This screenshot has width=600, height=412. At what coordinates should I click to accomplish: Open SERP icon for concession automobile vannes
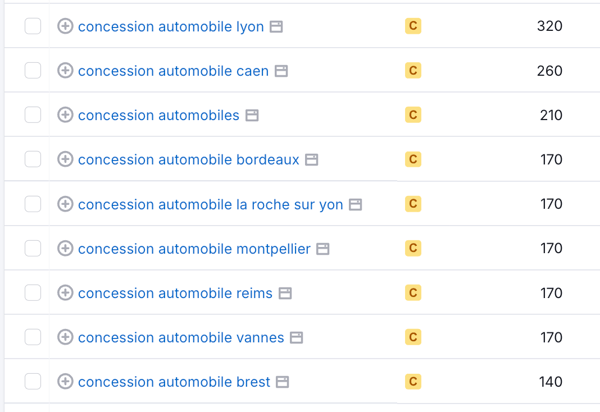(297, 338)
